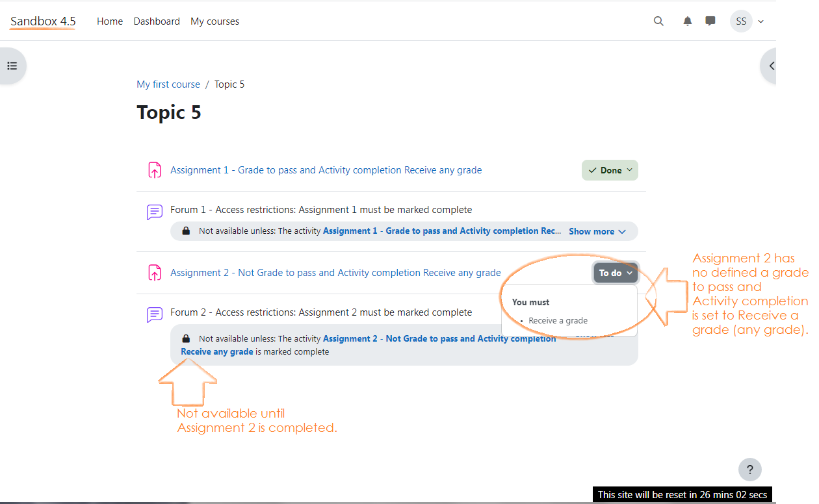Screen dimensions: 819x504
Task: Open the Done completion dropdown
Action: coord(610,170)
